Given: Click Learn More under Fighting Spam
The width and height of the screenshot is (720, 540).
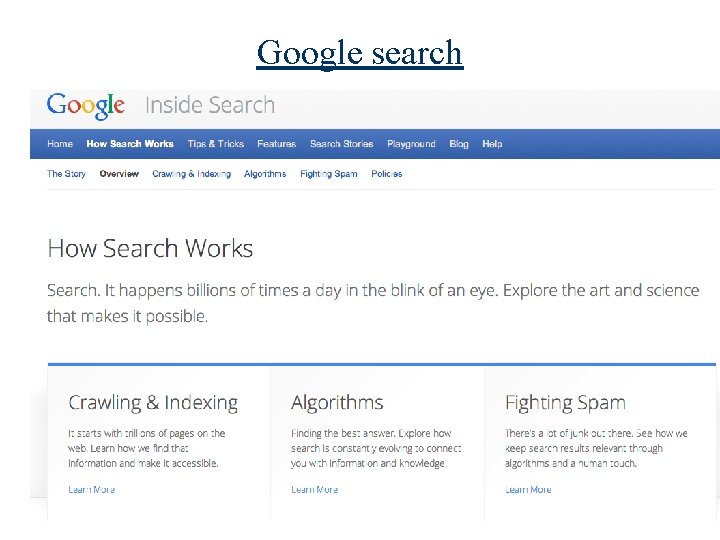Looking at the screenshot, I should pos(528,490).
